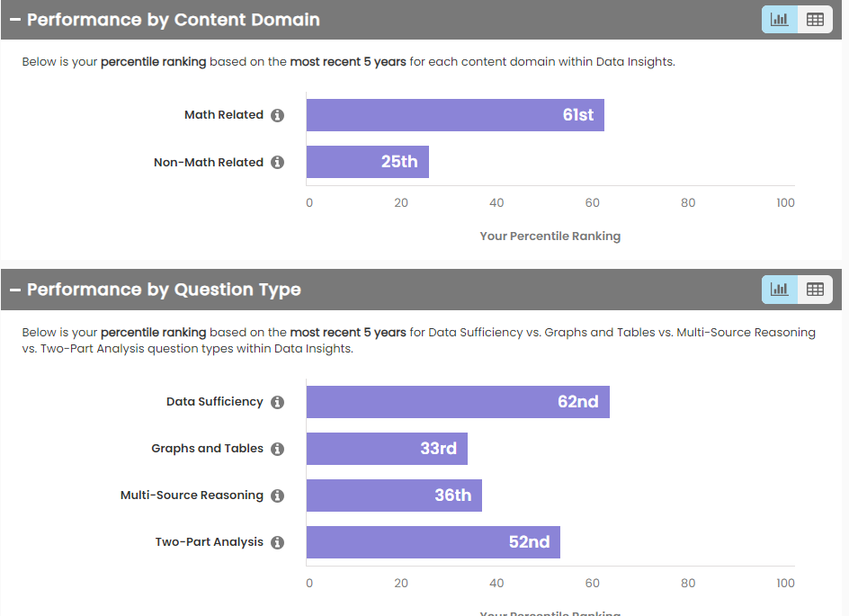Select the Data Sufficiency 62nd percentile bar
Screen dimensions: 849x616
point(458,402)
